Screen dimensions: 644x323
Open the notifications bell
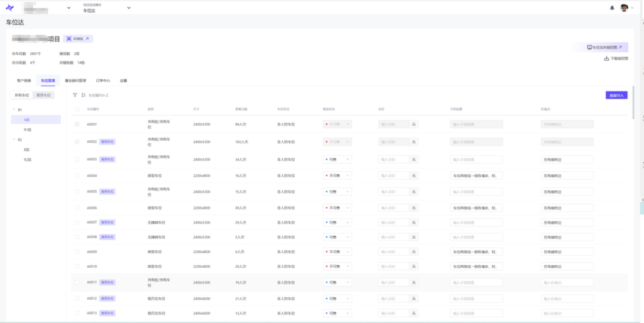point(612,8)
